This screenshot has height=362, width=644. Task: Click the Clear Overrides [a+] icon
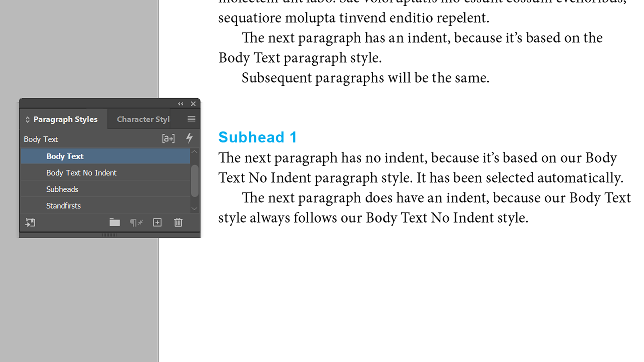pos(168,138)
